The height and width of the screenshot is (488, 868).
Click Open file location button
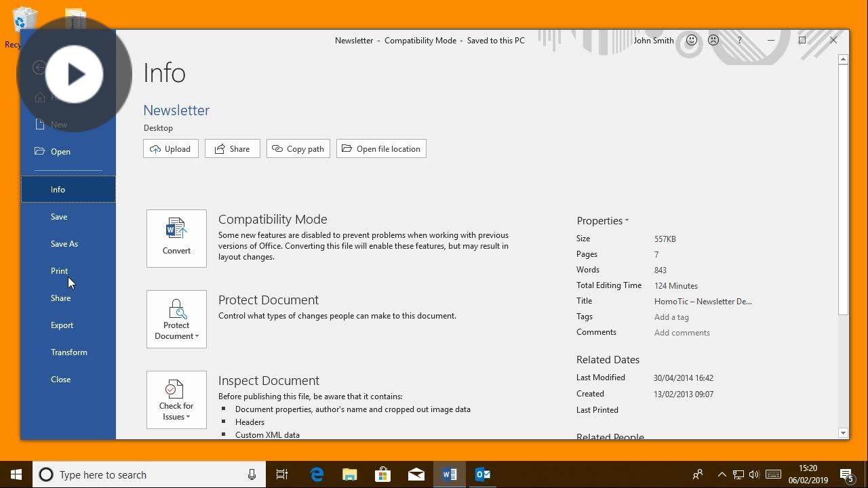click(x=381, y=149)
